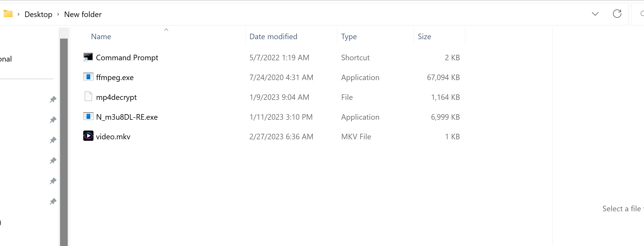Click the first pin icon in sidebar

click(53, 99)
